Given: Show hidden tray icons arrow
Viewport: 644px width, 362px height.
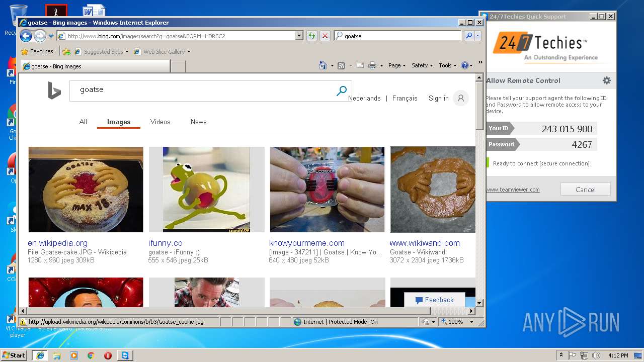Looking at the screenshot, I should click(x=561, y=355).
